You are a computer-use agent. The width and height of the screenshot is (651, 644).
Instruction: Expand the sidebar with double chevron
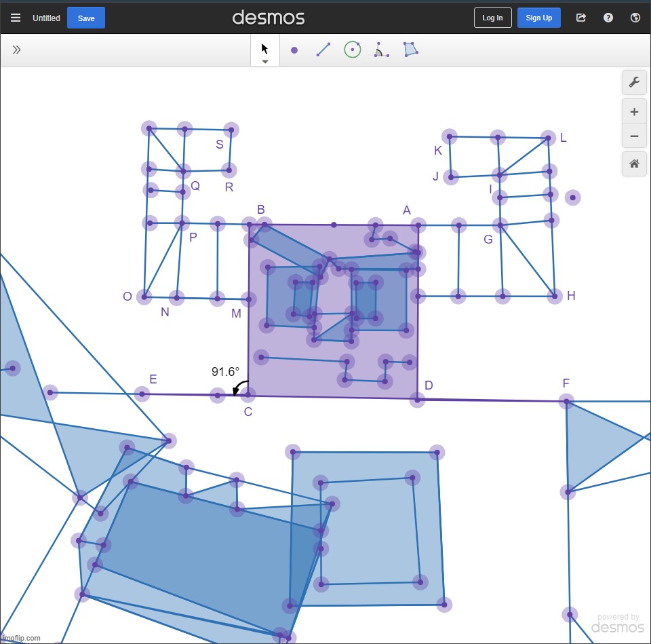pyautogui.click(x=16, y=50)
